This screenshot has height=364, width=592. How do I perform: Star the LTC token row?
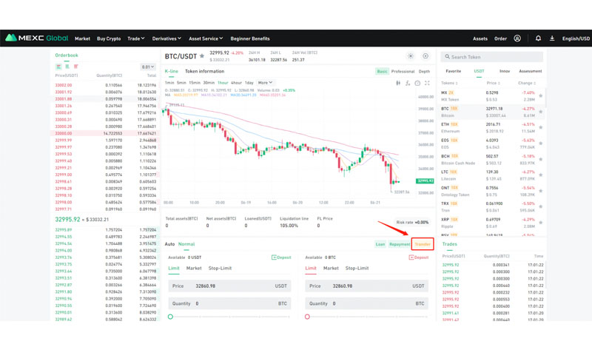tap(541, 175)
